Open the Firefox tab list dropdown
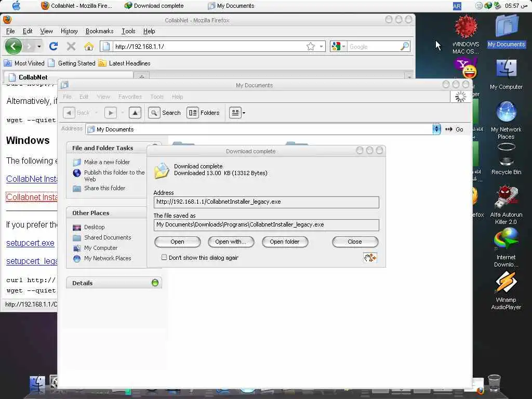Screen dimensions: 532x399 (x=409, y=77)
